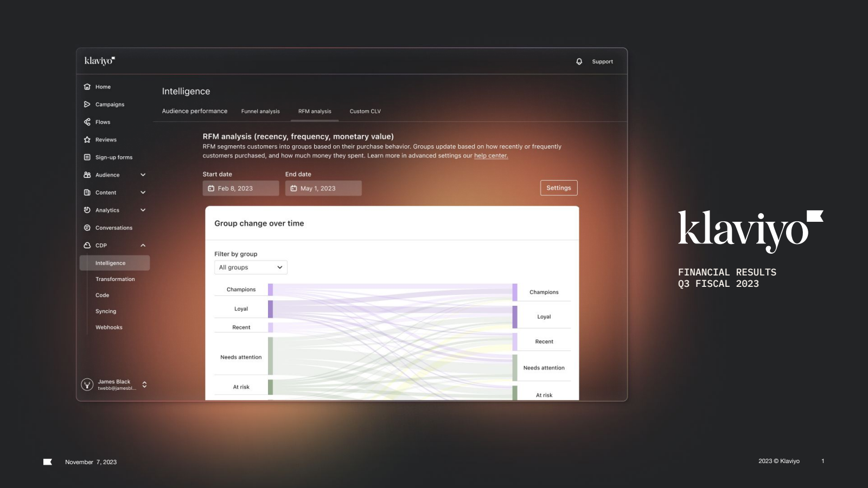Click the Flows icon in the sidebar
The height and width of the screenshot is (488, 868).
87,122
